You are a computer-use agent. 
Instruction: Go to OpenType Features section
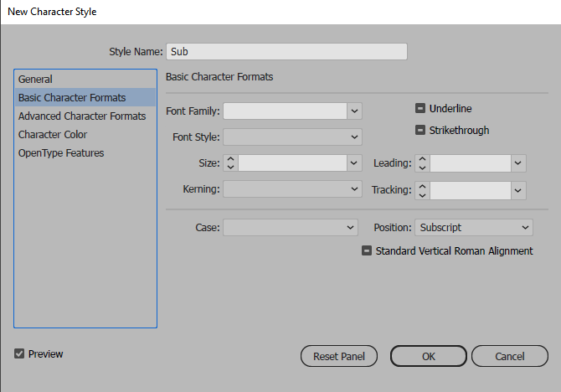click(61, 153)
